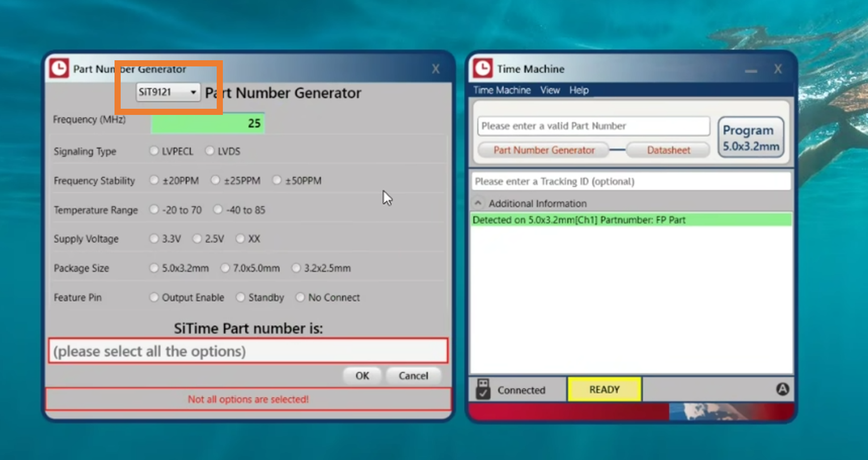Select LVDS signaling type
This screenshot has height=460, width=868.
pyautogui.click(x=210, y=151)
